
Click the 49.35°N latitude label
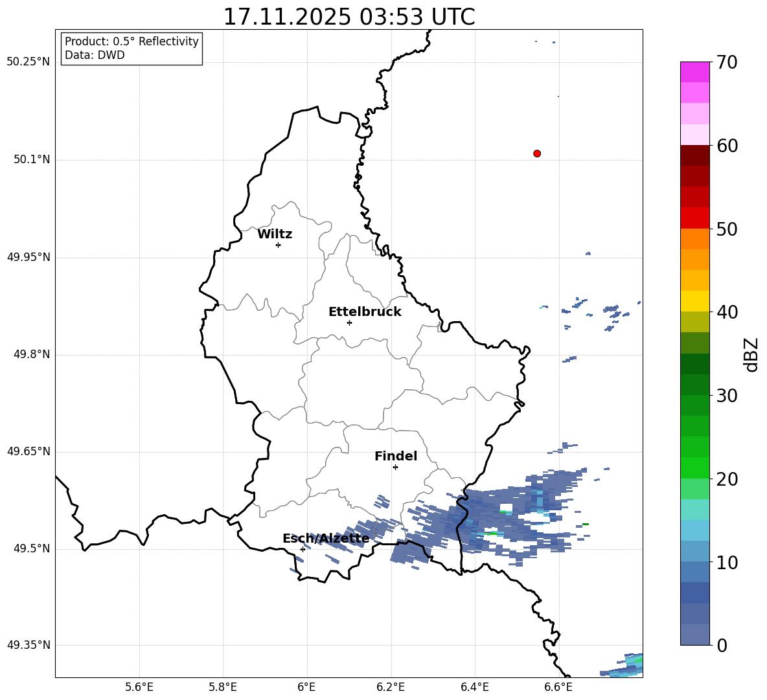point(29,645)
